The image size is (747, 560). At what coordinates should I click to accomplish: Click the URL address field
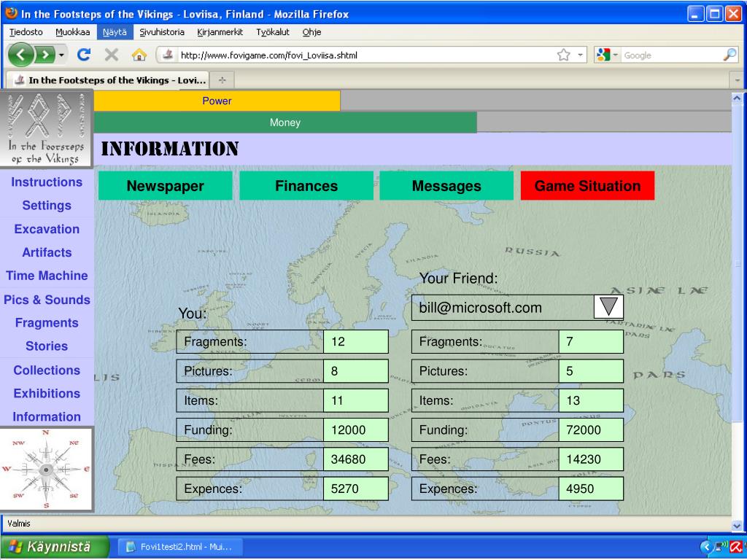click(366, 55)
